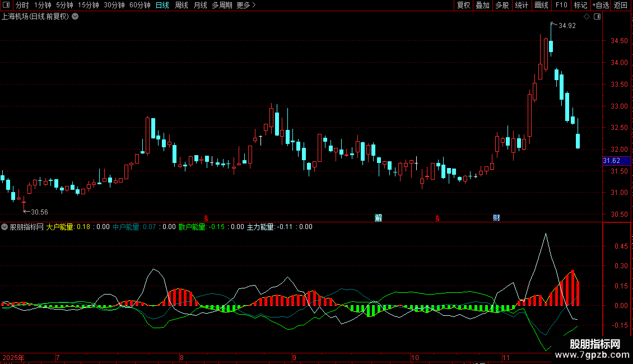Select the 15分钟 period
The width and height of the screenshot is (633, 364).
[88, 5]
